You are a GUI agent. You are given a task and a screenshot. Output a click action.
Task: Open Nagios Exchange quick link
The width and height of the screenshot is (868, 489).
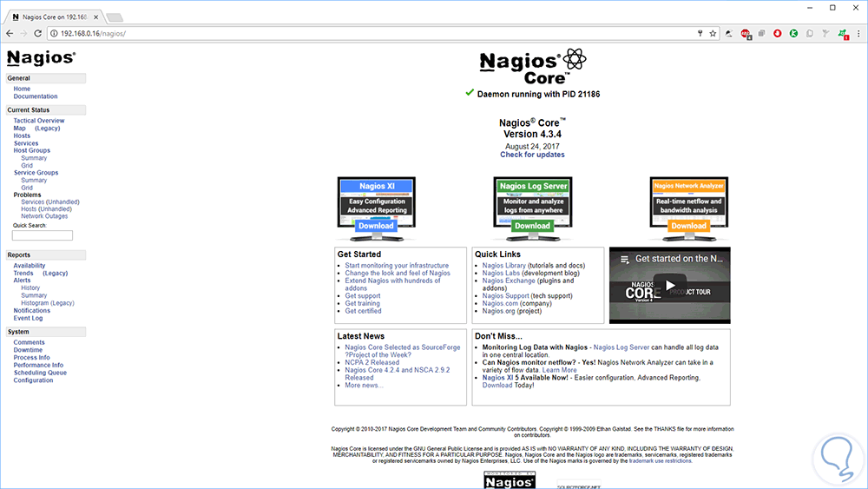point(509,281)
